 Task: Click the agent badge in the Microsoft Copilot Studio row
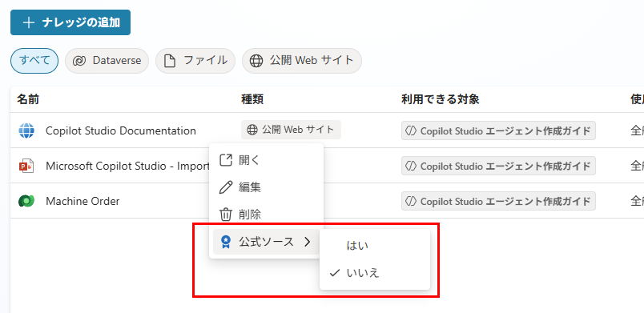coord(498,166)
